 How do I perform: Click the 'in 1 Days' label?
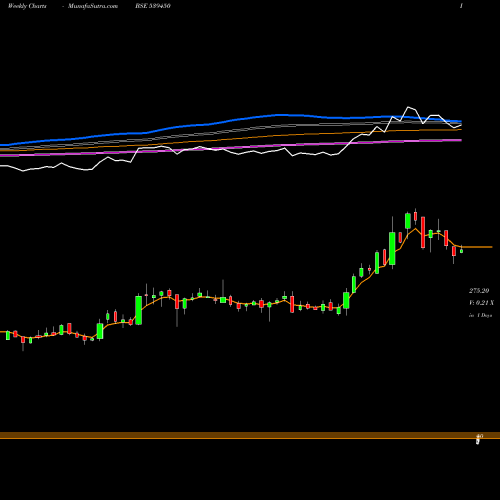click(480, 315)
